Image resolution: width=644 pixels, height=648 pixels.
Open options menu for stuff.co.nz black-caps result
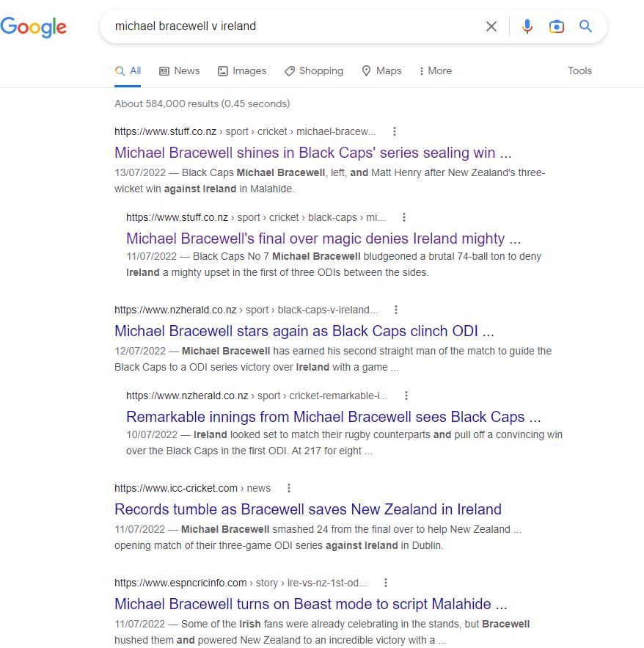pos(404,217)
